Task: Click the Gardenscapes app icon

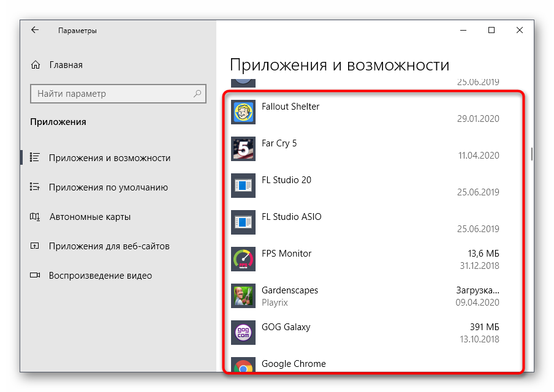Action: tap(243, 296)
